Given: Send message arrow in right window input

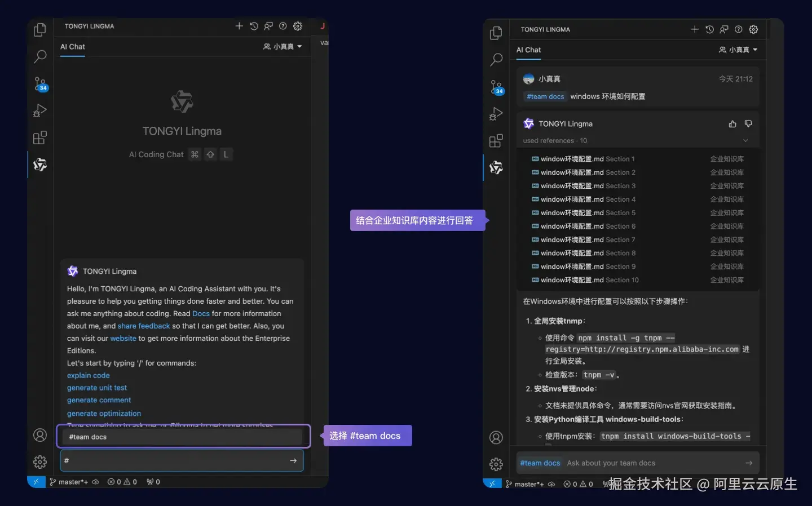Looking at the screenshot, I should 749,463.
